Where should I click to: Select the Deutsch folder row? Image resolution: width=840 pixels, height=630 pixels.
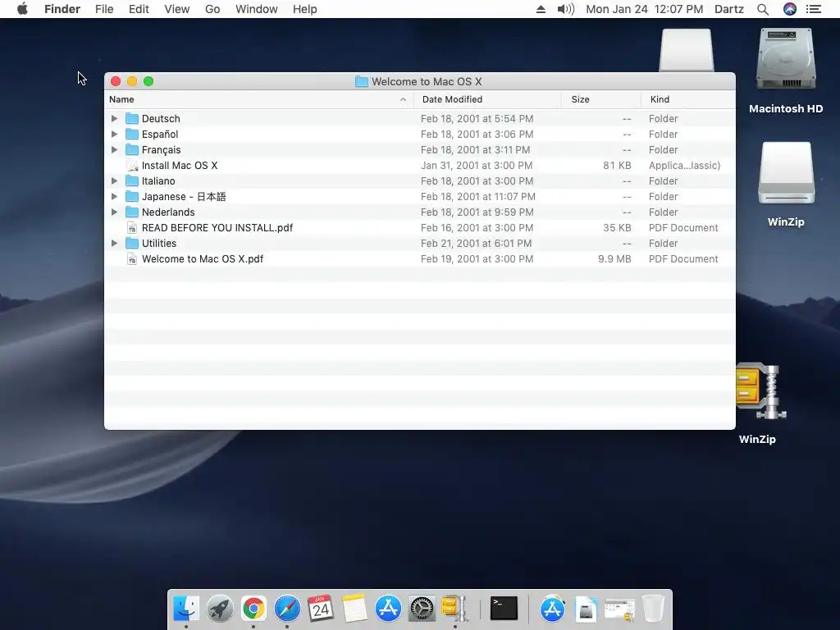(x=419, y=118)
